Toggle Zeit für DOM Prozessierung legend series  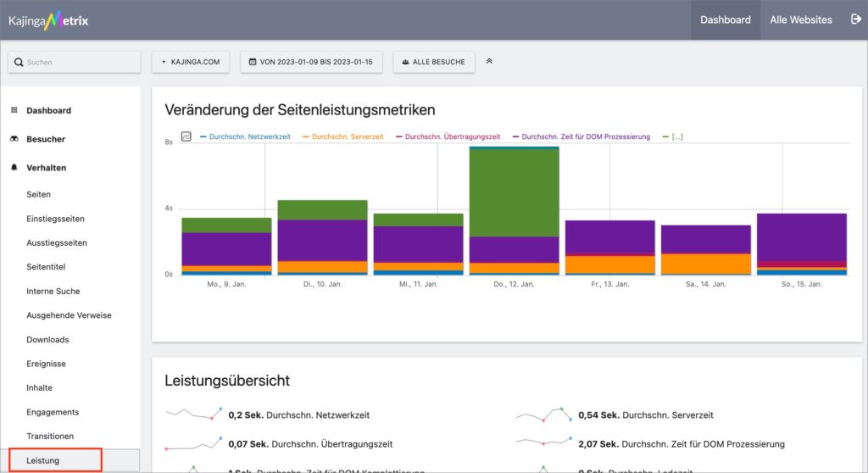click(x=581, y=136)
